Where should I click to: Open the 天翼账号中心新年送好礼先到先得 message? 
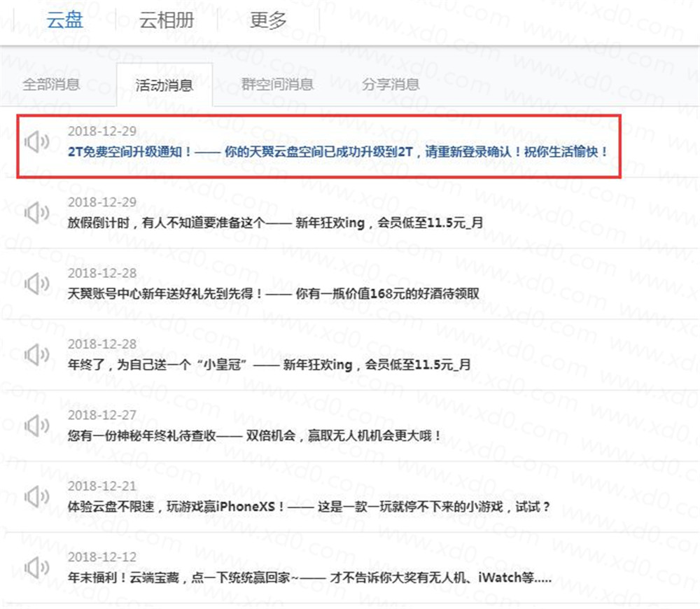click(273, 293)
